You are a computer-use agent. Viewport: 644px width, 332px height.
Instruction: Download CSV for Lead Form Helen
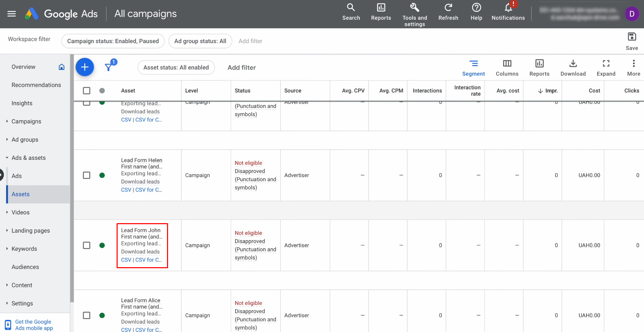[126, 190]
